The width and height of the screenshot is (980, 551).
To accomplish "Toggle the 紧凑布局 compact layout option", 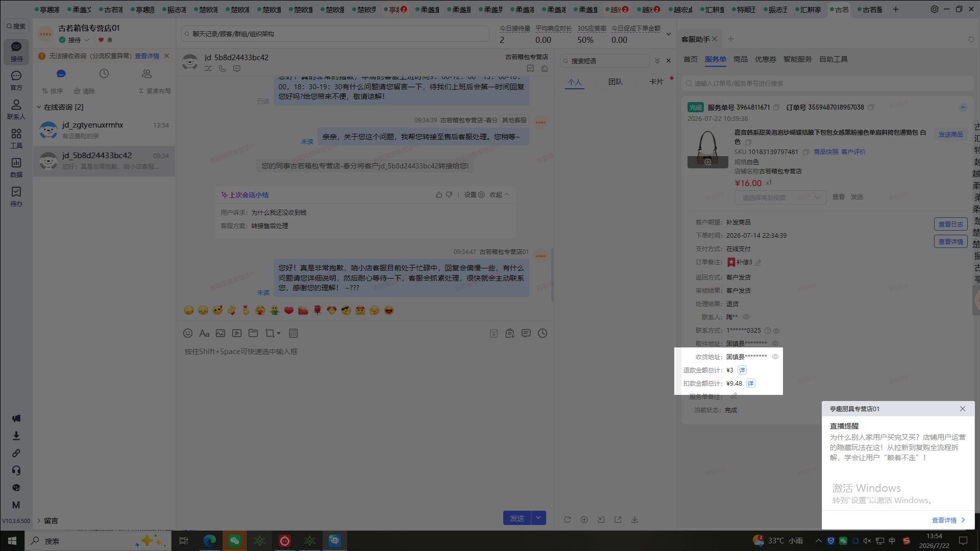I will tap(155, 91).
